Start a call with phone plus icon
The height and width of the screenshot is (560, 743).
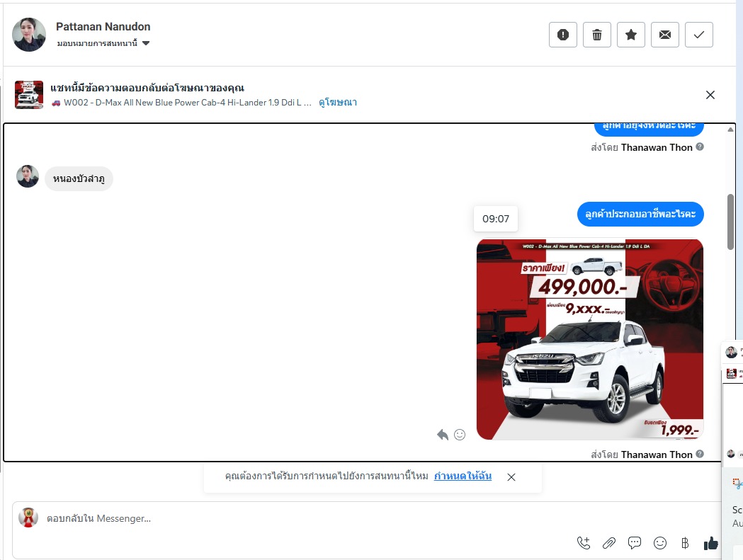click(x=584, y=543)
